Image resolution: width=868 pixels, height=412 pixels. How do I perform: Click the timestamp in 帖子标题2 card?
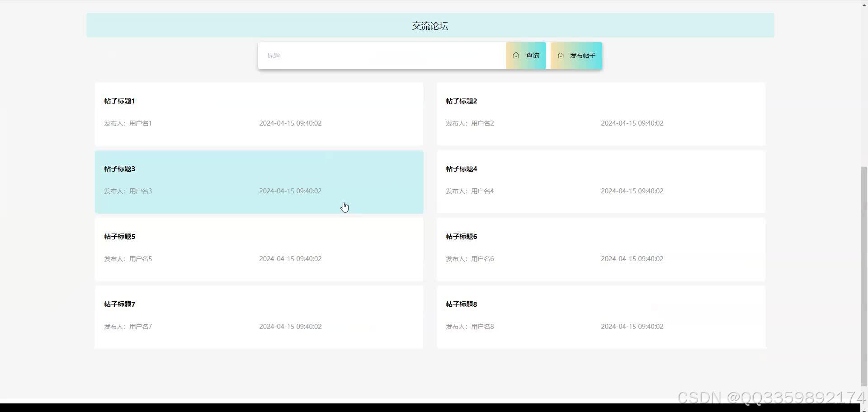click(632, 123)
